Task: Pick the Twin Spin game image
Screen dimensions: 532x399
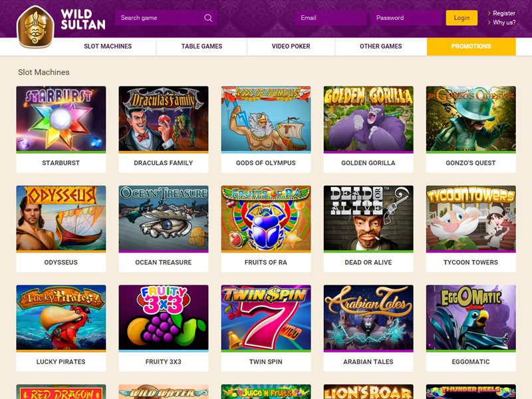Action: [x=266, y=317]
